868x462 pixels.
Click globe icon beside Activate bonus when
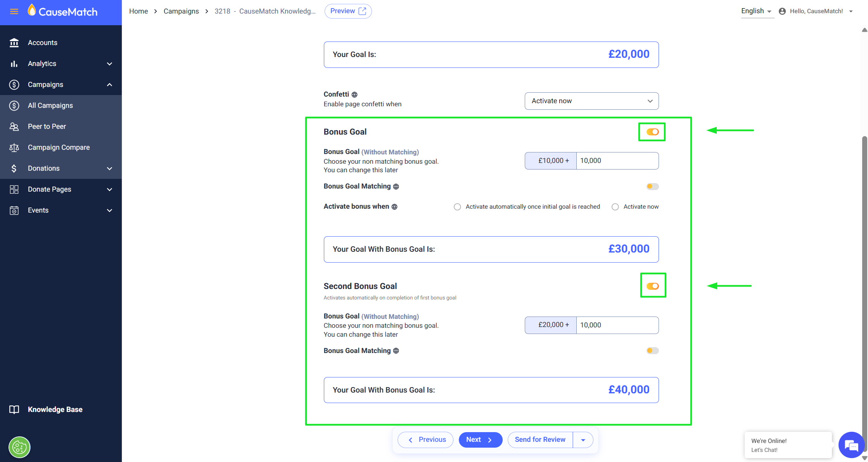point(394,207)
